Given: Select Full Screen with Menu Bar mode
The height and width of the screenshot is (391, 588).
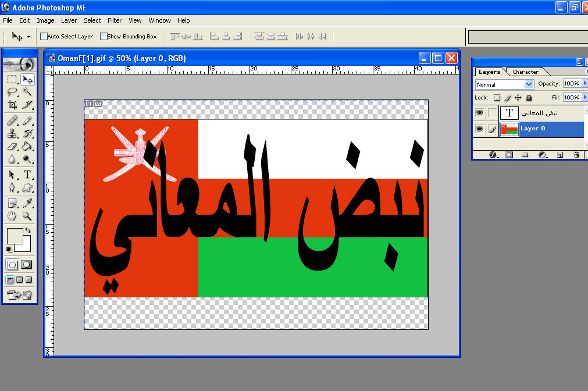Looking at the screenshot, I should [20, 279].
